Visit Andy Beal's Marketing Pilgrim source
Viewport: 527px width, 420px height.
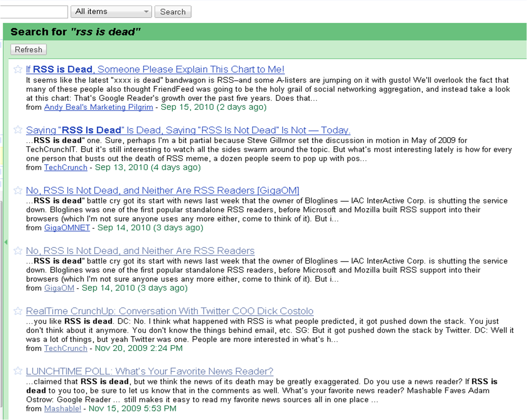pos(99,107)
